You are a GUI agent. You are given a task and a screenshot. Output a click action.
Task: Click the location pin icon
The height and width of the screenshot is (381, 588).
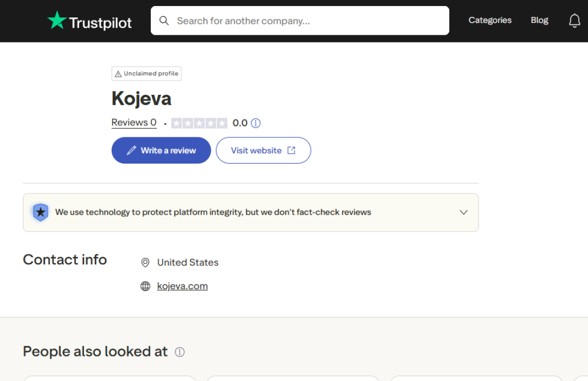coord(145,263)
